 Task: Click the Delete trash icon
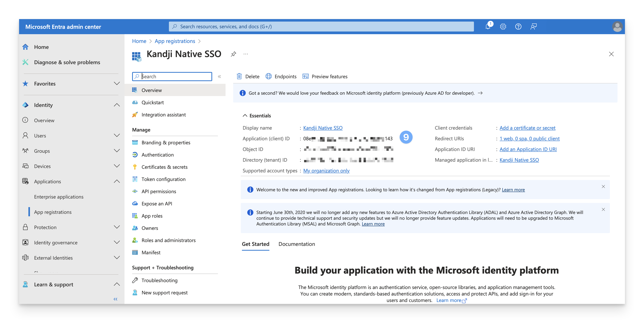point(239,76)
